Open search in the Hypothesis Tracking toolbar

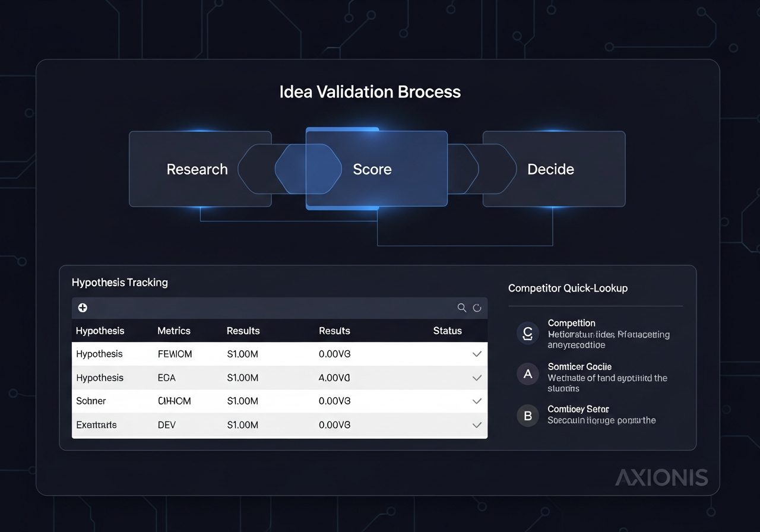[462, 308]
